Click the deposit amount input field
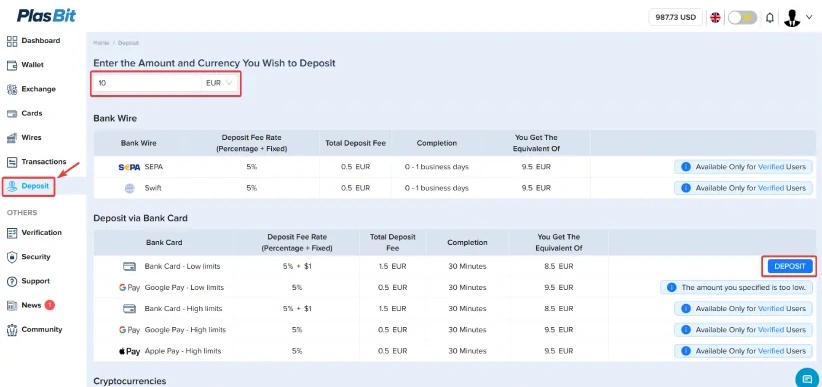The height and width of the screenshot is (387, 822). [147, 83]
